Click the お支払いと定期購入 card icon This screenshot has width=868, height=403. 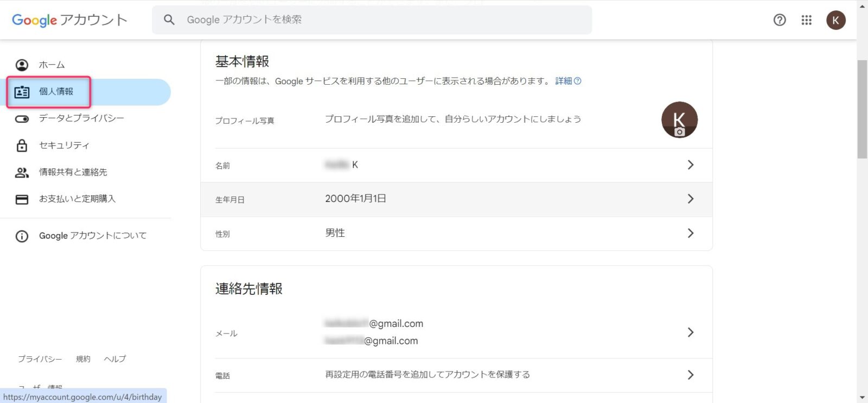click(x=22, y=199)
